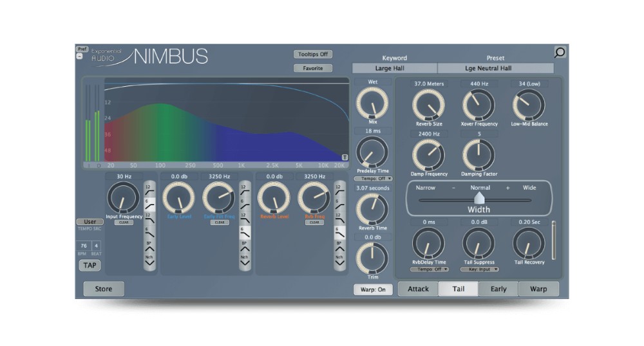The image size is (644, 346).
Task: Select BP band-pass shape for Early filter
Action: pyautogui.click(x=245, y=246)
